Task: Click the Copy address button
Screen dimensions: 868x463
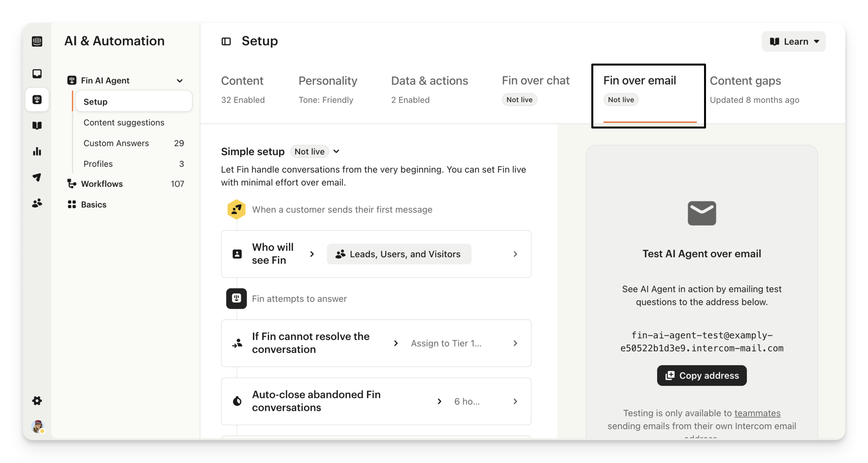Action: tap(701, 375)
